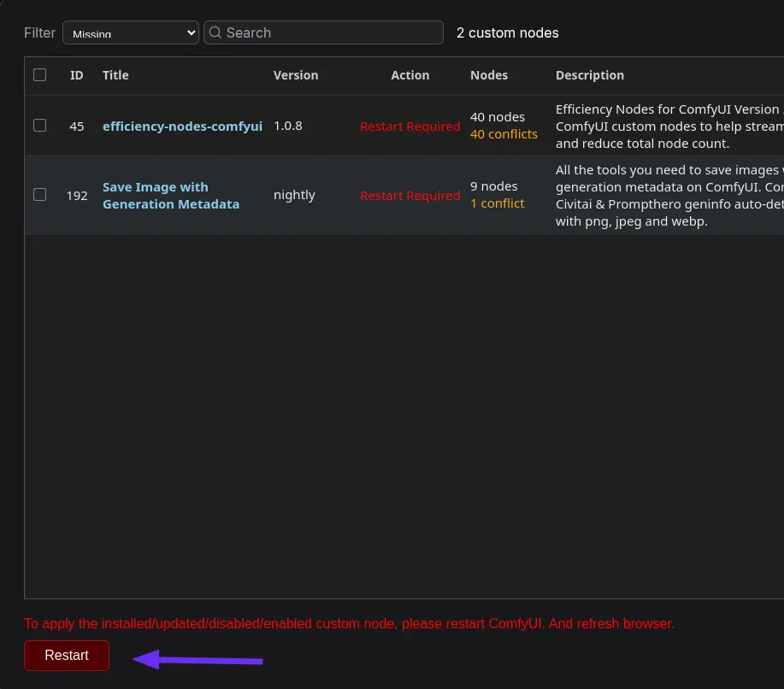784x689 pixels.
Task: Check the box for efficiency-nodes-comfyui row
Action: click(x=40, y=126)
